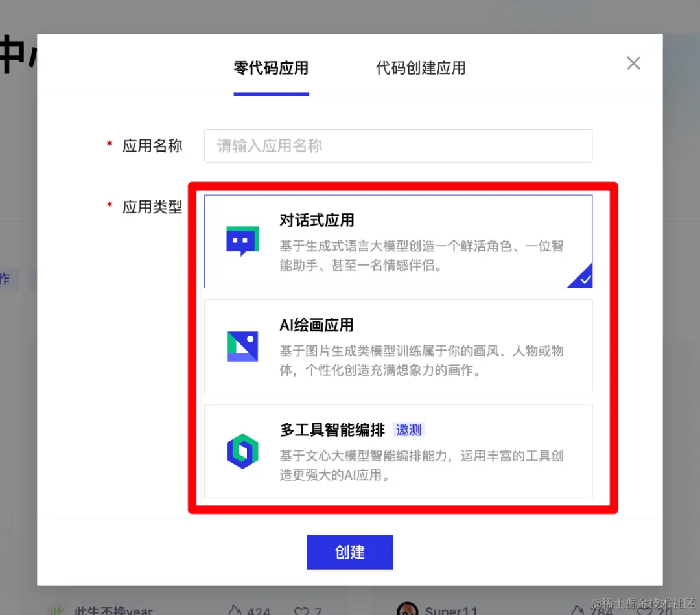Click the 对话式应用 title text
The image size is (700, 615).
pos(316,220)
